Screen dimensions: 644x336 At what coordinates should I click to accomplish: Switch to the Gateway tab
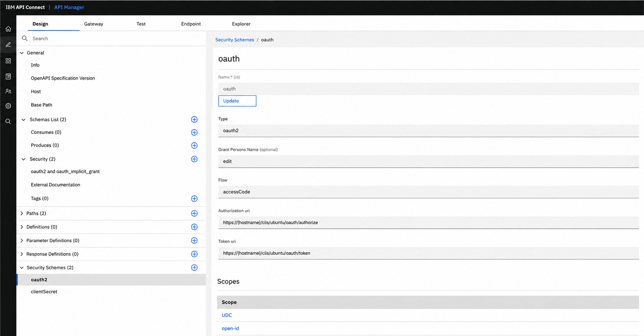pyautogui.click(x=94, y=24)
